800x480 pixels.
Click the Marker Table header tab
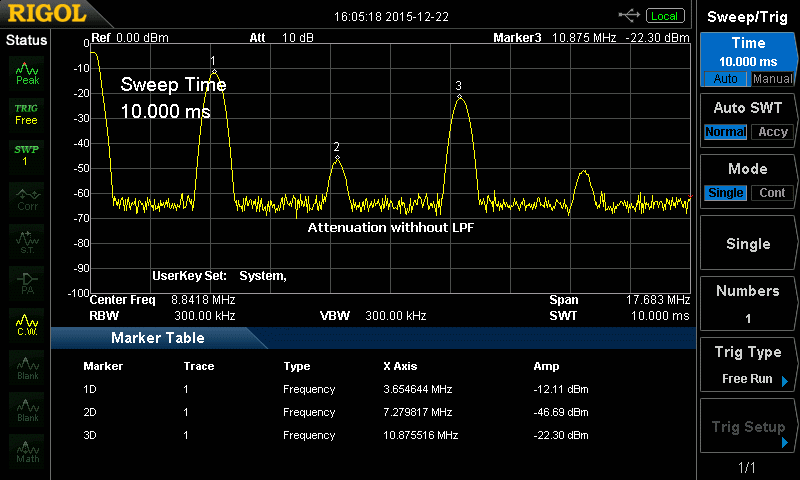[x=157, y=338]
